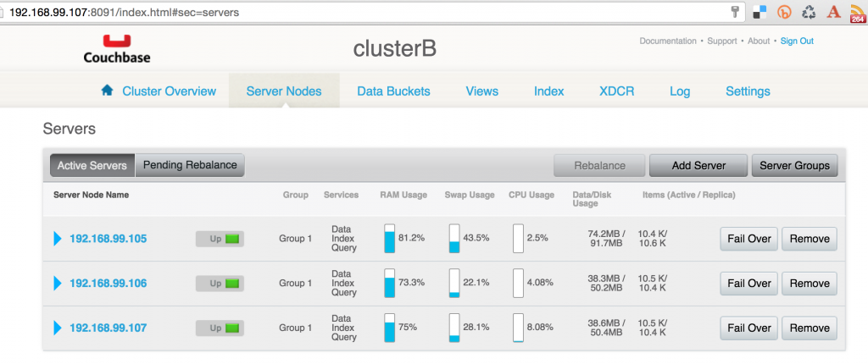Click the red letter A extension
The width and height of the screenshot is (868, 364).
click(833, 12)
